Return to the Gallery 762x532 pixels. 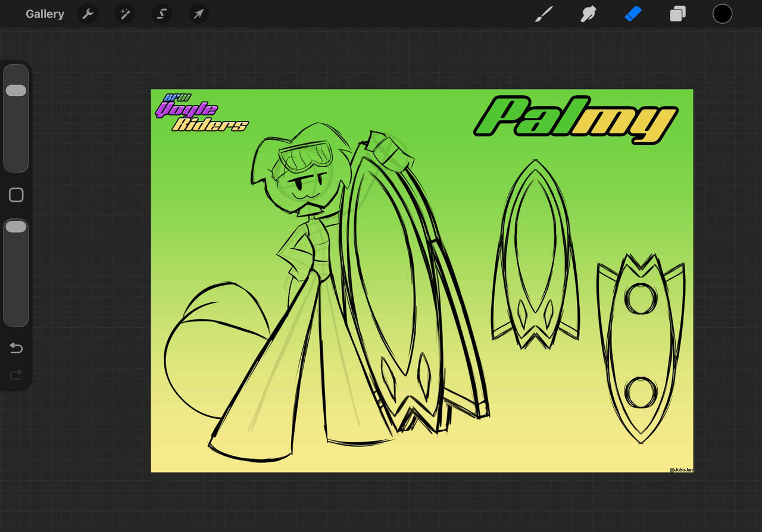(45, 14)
